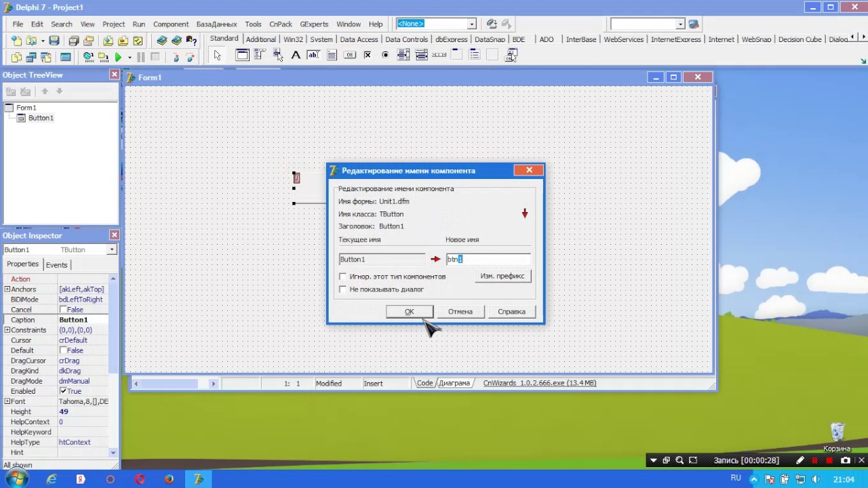Image resolution: width=868 pixels, height=488 pixels.
Task: Select Form1 node in Object TreeView
Action: click(x=26, y=108)
